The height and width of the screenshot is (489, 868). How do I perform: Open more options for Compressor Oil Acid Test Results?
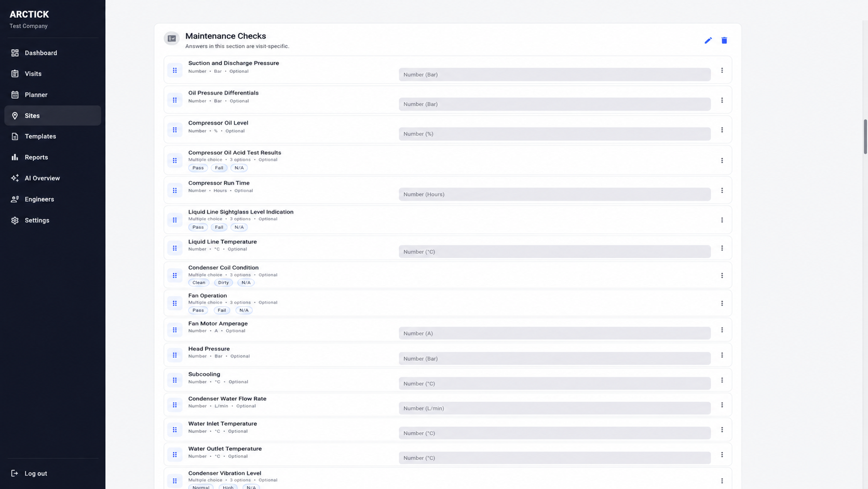722,161
